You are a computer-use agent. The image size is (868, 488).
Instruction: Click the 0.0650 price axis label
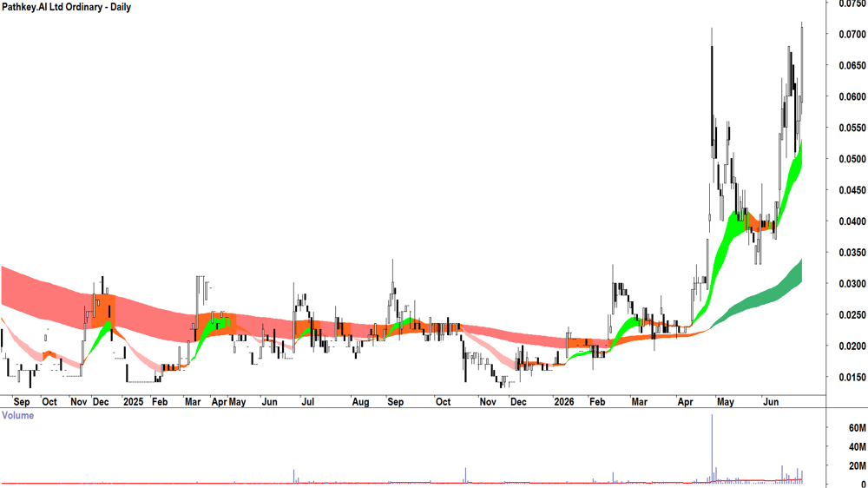852,65
